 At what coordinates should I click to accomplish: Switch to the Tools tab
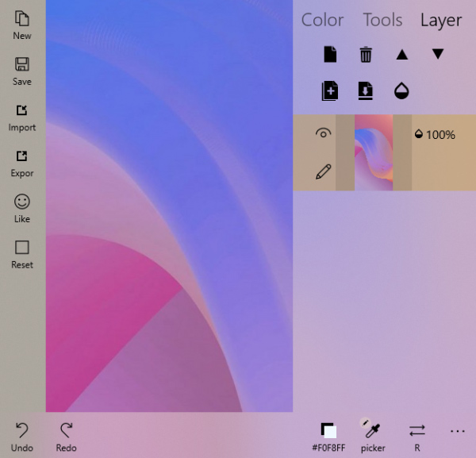[x=382, y=20]
